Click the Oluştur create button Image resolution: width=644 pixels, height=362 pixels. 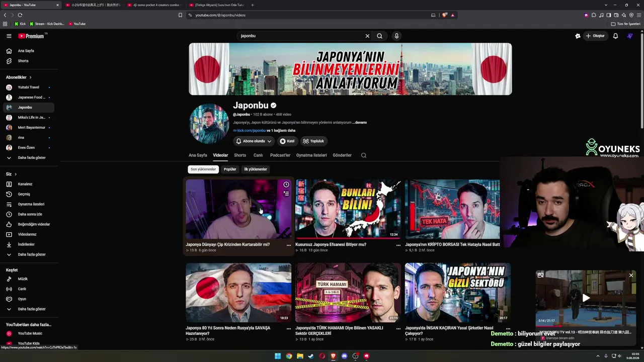point(595,36)
